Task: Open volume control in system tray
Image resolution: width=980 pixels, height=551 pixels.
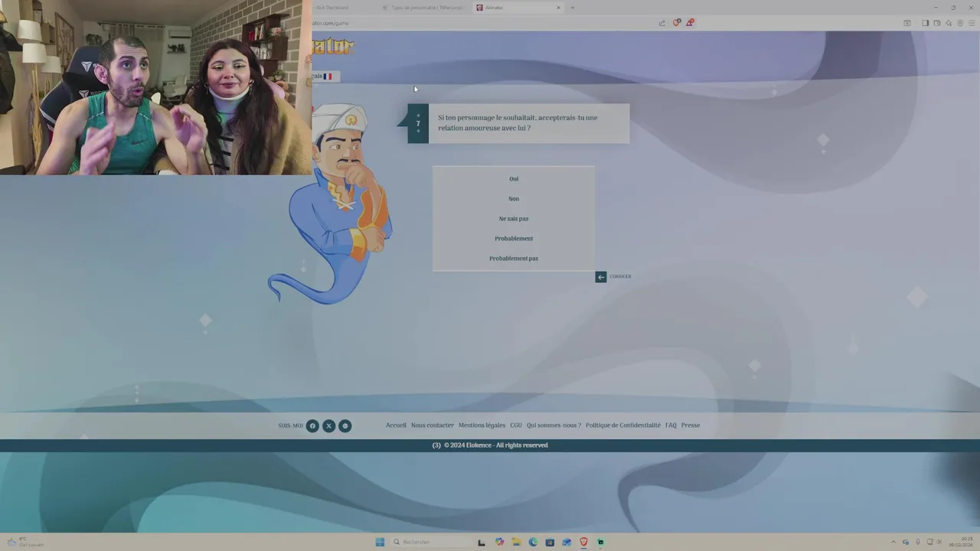Action: point(939,542)
